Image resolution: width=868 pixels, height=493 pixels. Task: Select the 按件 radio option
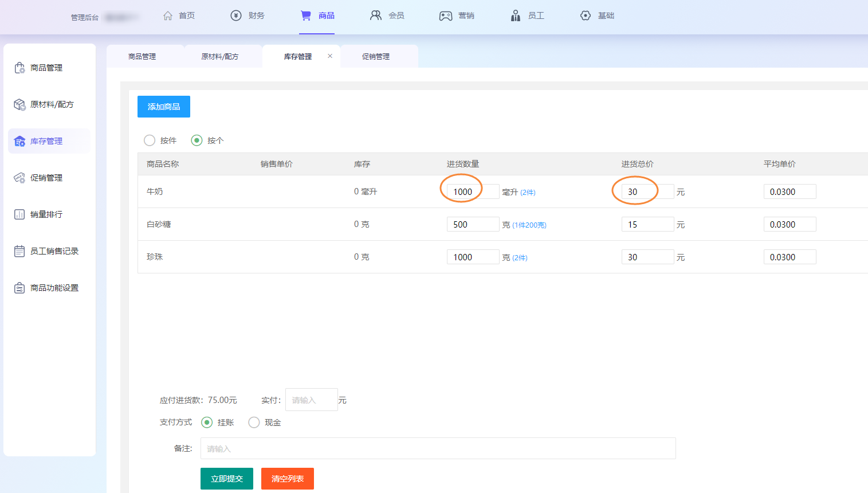(x=150, y=140)
